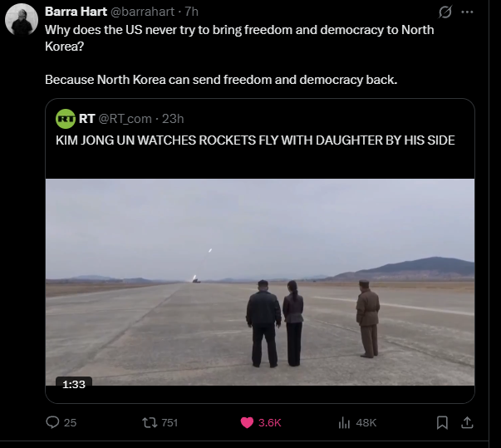Click the repost arrows icon

coord(150,422)
